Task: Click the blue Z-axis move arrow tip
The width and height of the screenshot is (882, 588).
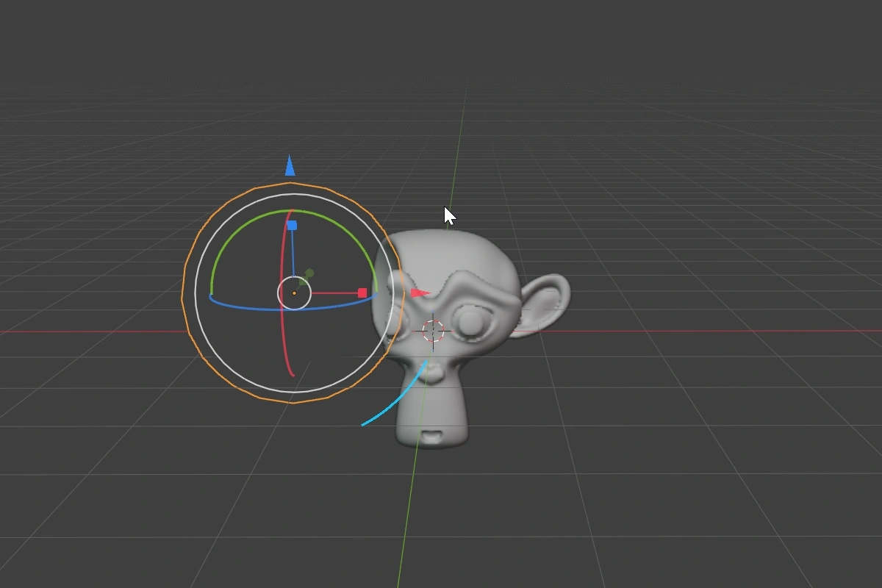Action: 290,166
